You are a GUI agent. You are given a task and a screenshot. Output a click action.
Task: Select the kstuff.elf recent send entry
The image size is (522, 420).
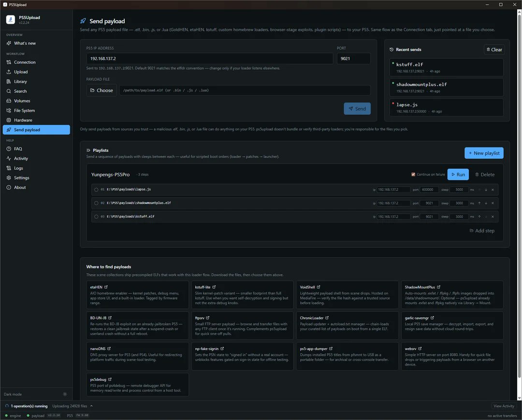(446, 67)
